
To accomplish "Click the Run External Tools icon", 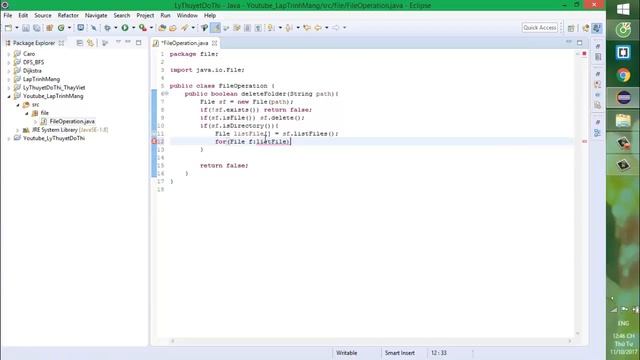I will tap(143, 28).
